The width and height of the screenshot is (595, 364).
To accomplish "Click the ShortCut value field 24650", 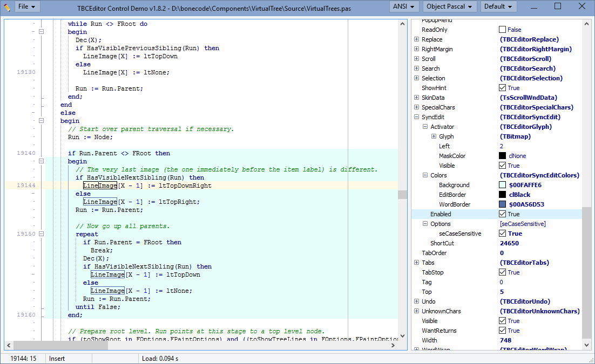I will (x=509, y=243).
